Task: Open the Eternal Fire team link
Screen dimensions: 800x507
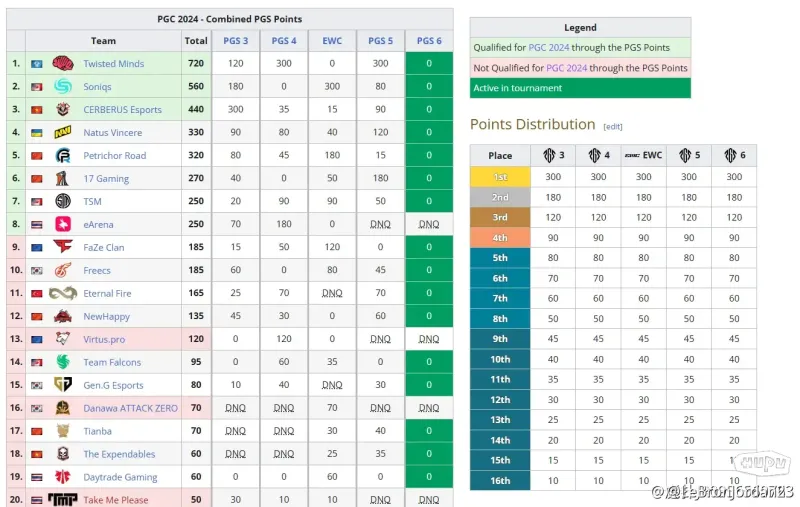Action: (107, 293)
